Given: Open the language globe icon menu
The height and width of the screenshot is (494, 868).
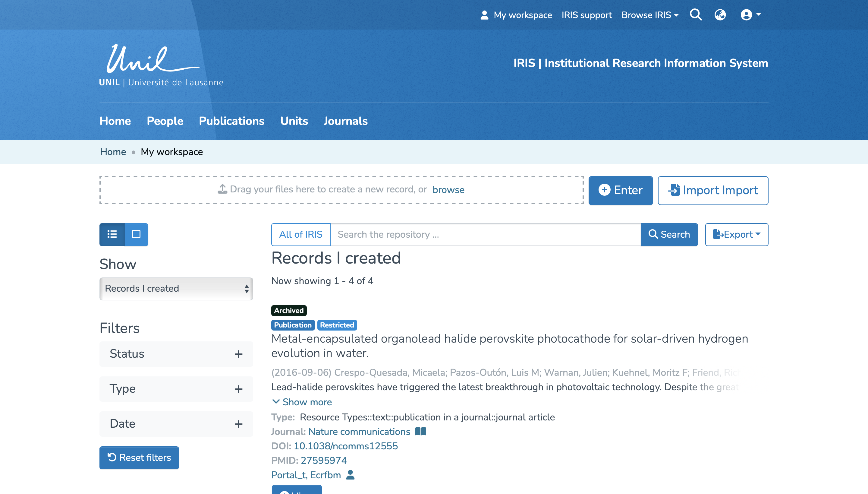Looking at the screenshot, I should [x=720, y=15].
